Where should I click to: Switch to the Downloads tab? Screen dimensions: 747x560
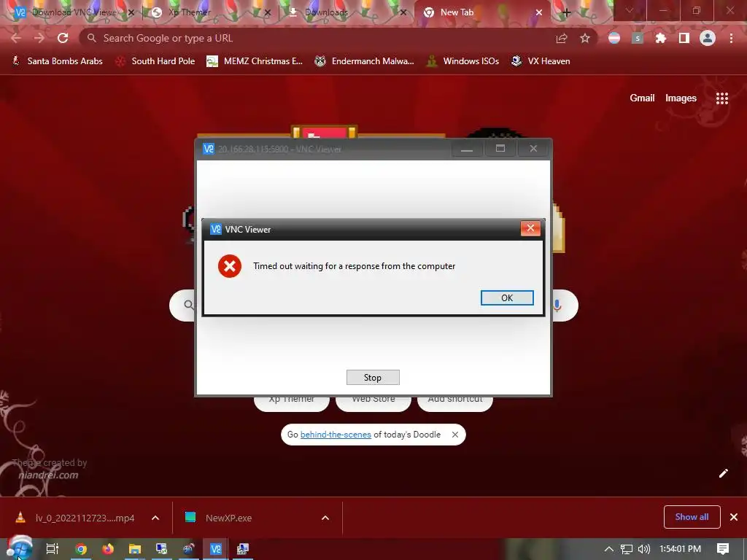346,12
